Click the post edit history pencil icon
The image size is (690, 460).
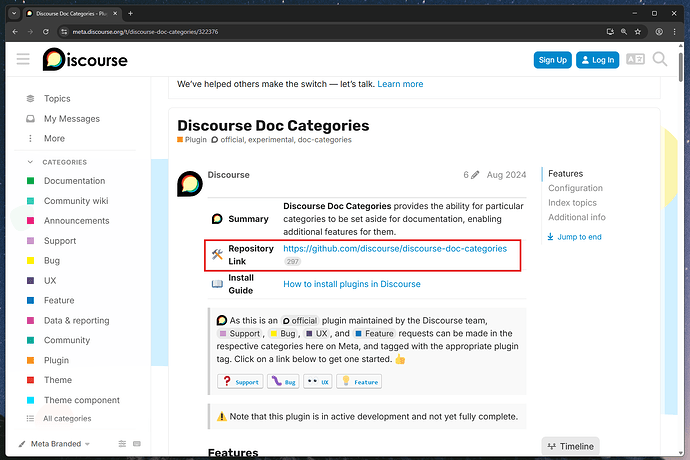pos(475,175)
